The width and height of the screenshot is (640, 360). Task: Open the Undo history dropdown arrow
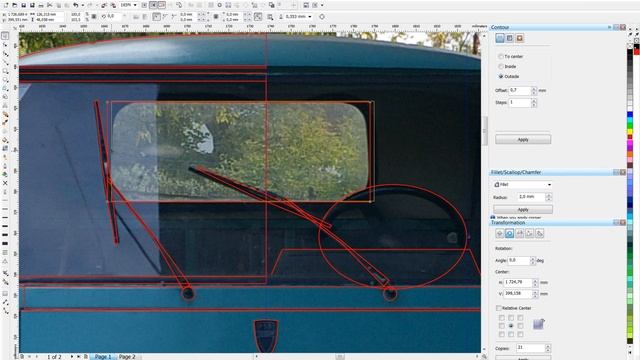(83, 5)
